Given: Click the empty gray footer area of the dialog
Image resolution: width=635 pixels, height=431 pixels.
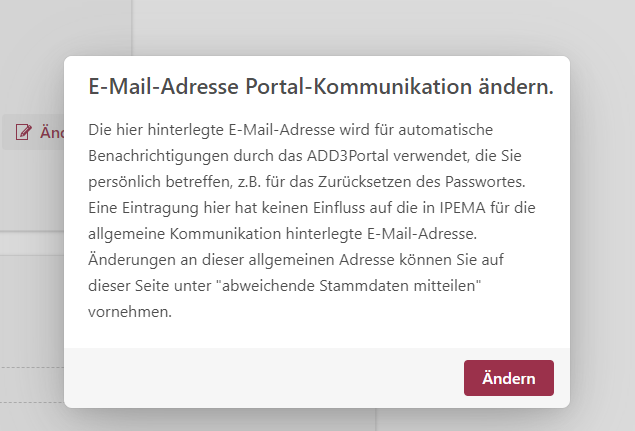Looking at the screenshot, I should 250,379.
